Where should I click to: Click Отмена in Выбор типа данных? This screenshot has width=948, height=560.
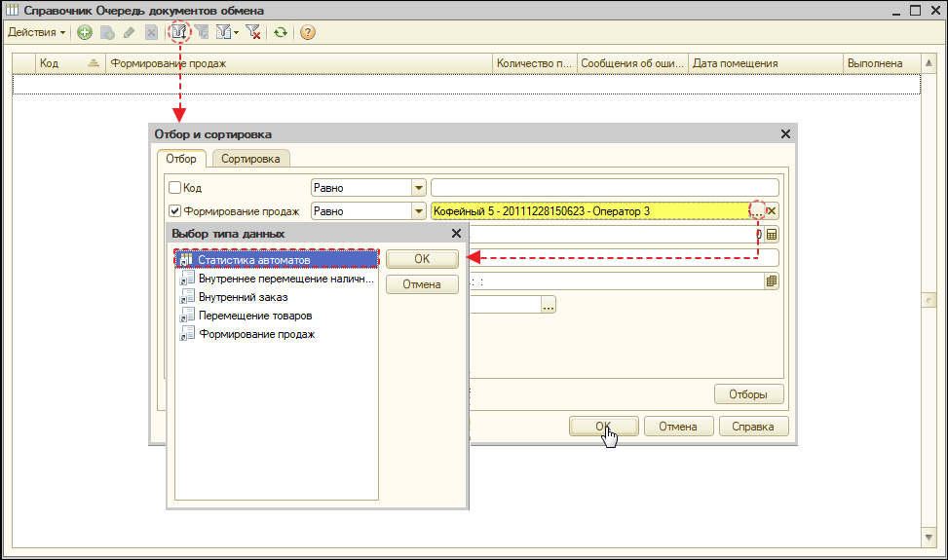point(422,284)
